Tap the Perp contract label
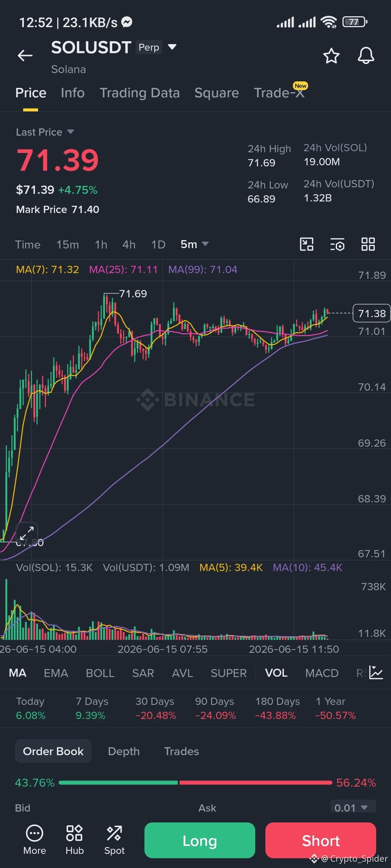The width and height of the screenshot is (391, 868). coord(149,47)
